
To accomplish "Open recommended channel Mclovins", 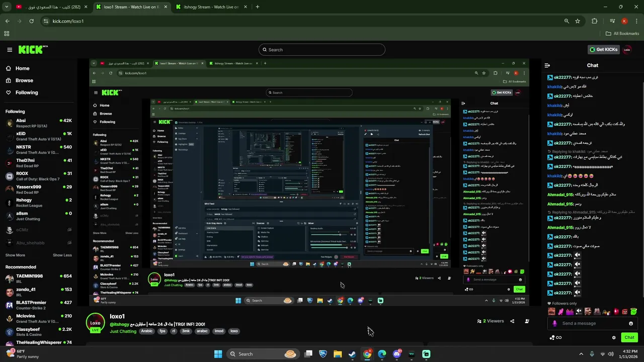I will (38, 319).
